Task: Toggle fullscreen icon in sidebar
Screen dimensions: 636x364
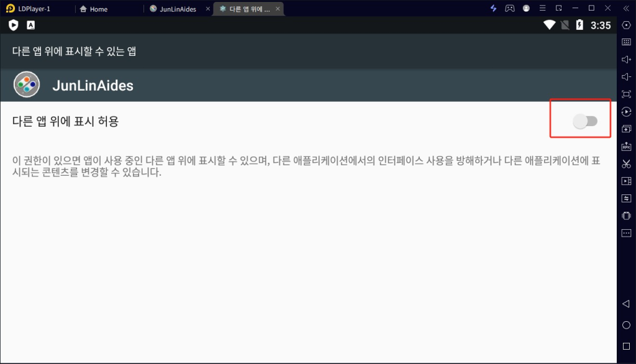Action: click(626, 94)
